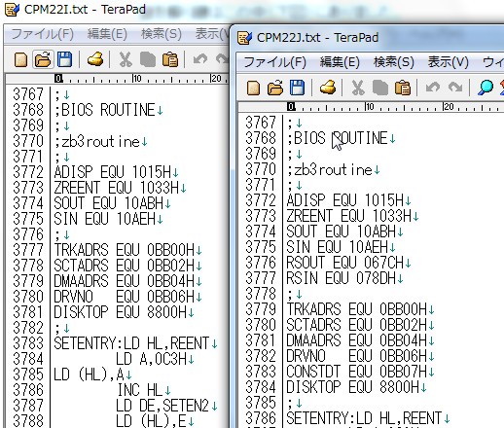Click Undo arrow in CPM22I window
Screen dimensions: 504x428
pyautogui.click(x=200, y=59)
